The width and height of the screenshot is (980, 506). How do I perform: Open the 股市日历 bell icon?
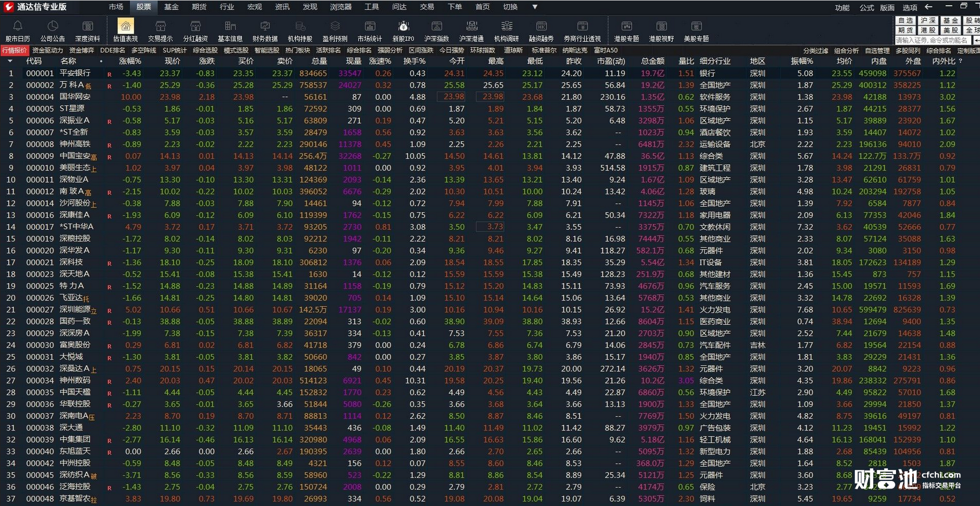coord(17,26)
